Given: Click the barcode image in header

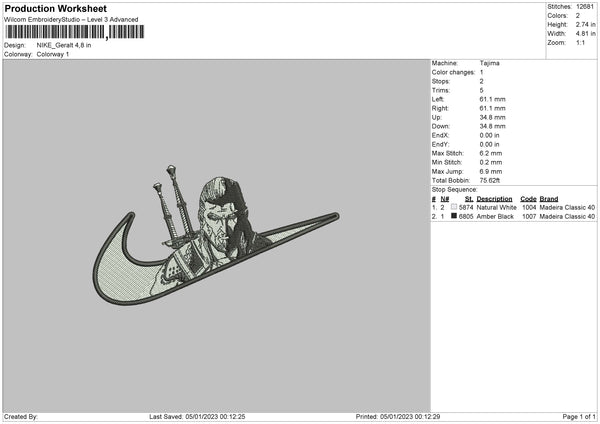Looking at the screenshot, I should tap(75, 32).
